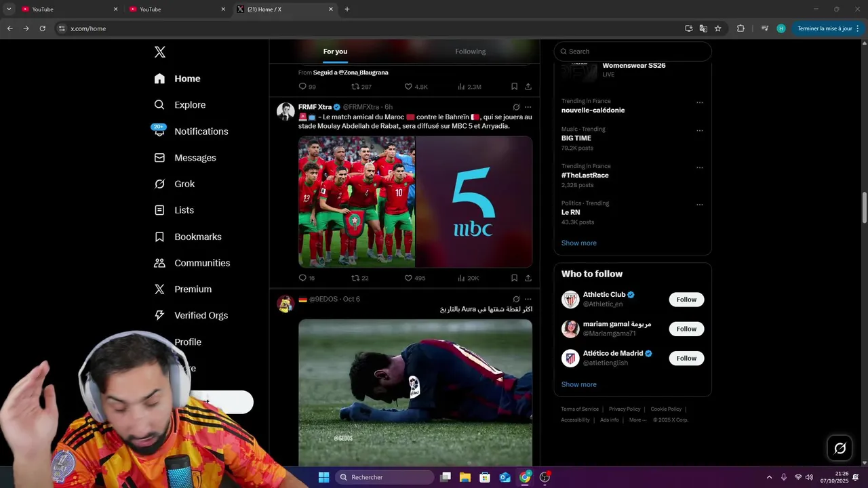This screenshot has height=488, width=868.
Task: Click the Search field on X
Action: click(x=633, y=52)
